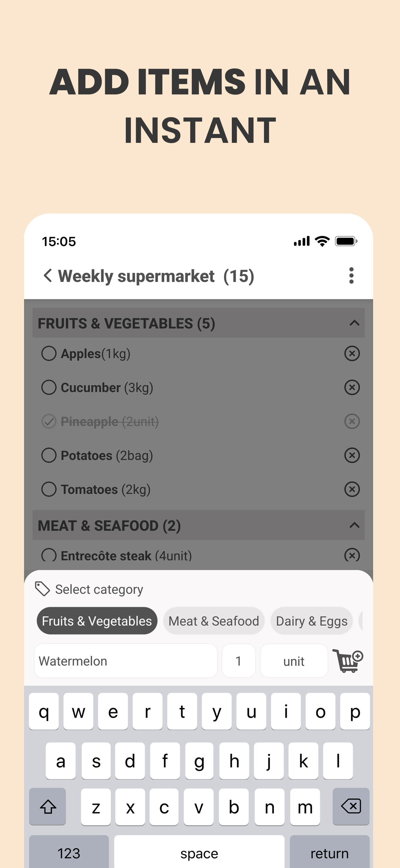Select the Meat & Seafood category chip
This screenshot has width=400, height=868.
pos(214,621)
